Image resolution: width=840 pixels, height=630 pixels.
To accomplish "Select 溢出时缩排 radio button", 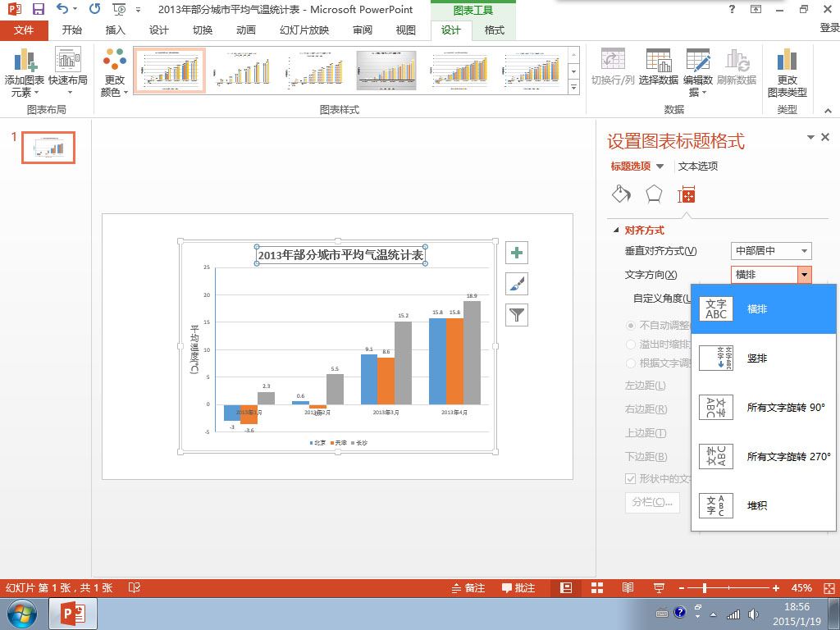I will [x=631, y=344].
